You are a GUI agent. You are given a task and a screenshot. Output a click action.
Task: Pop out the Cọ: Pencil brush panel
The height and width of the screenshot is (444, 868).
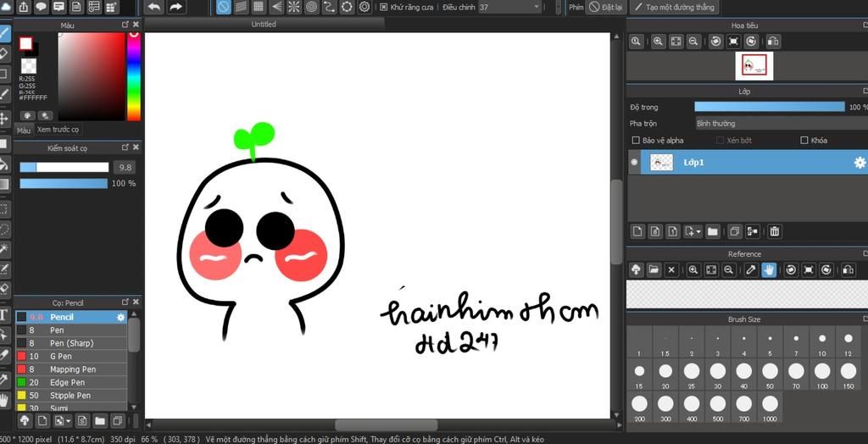click(x=125, y=302)
